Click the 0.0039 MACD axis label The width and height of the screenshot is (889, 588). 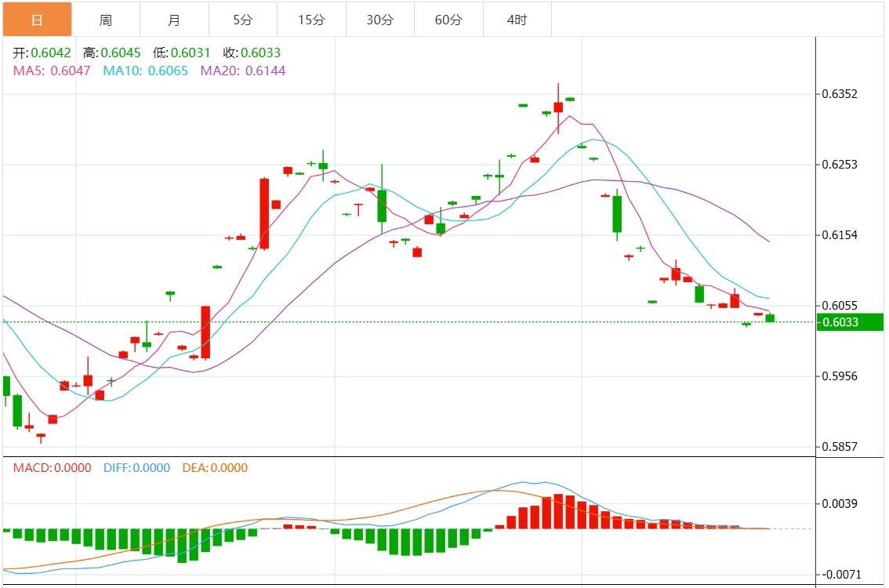click(x=840, y=503)
